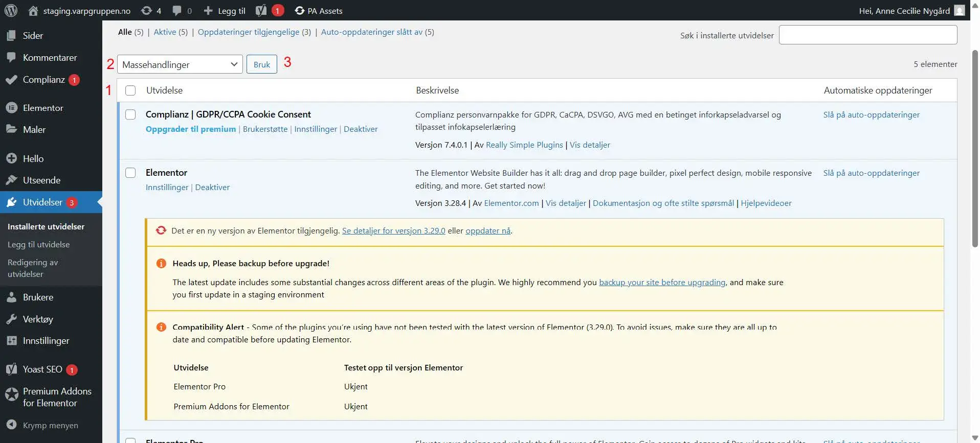The width and height of the screenshot is (980, 443).
Task: Open the Massehandlinger bulk actions dropdown
Action: click(x=180, y=64)
